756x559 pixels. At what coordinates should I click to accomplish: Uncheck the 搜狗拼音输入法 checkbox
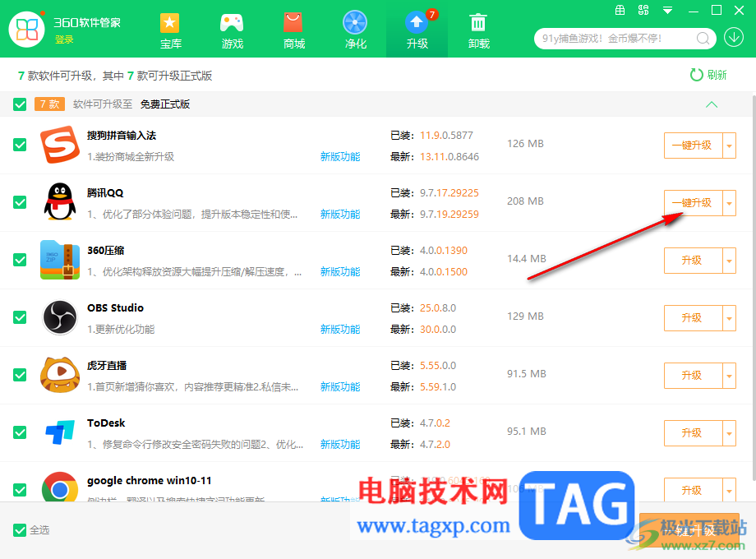[x=20, y=145]
